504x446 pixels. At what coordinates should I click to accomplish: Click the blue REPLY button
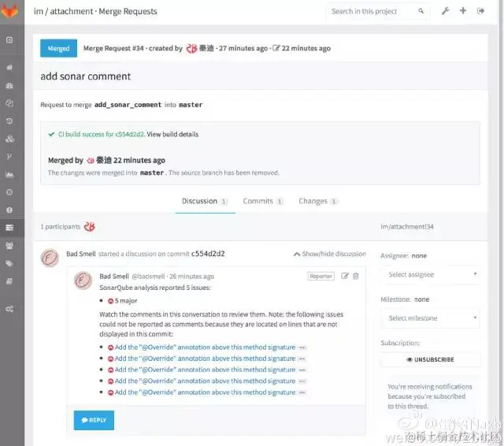(x=94, y=420)
